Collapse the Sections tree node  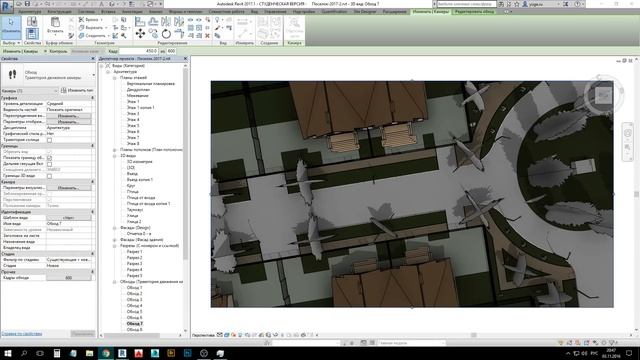click(x=115, y=246)
